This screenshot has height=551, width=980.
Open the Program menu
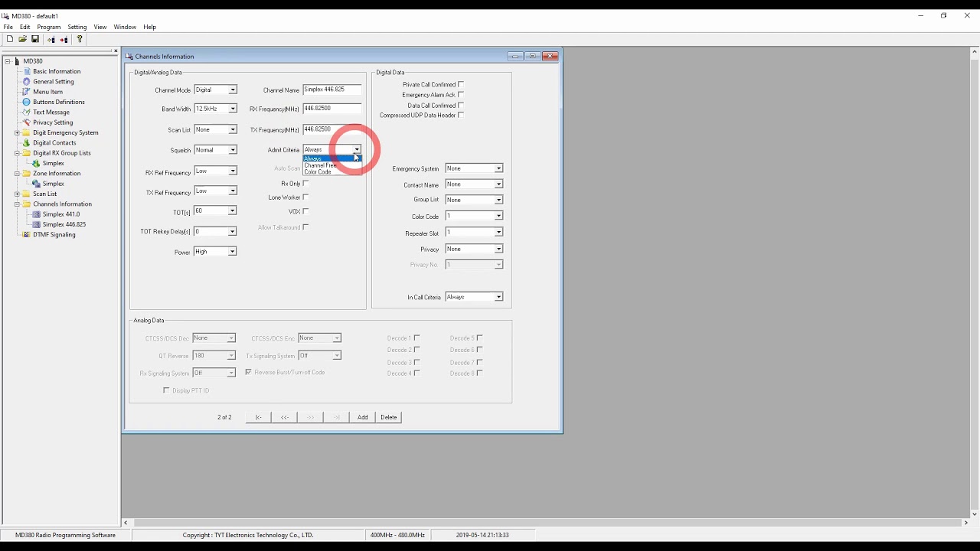(x=48, y=27)
